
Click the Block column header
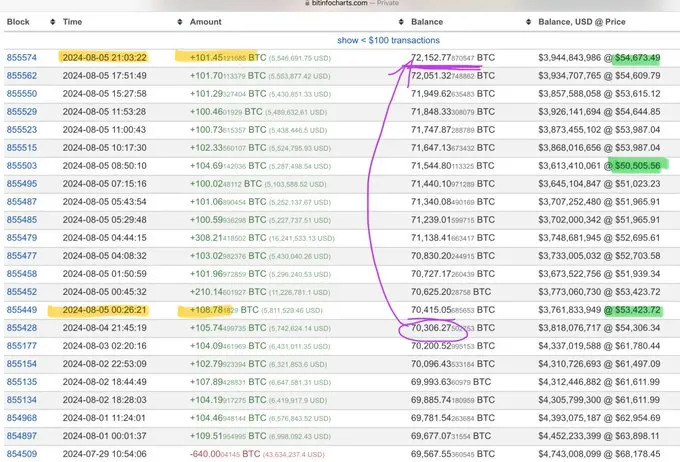pos(18,22)
